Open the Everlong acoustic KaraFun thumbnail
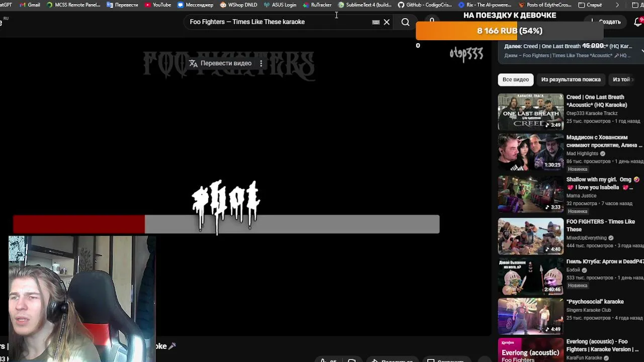644x362 pixels. pyautogui.click(x=531, y=350)
